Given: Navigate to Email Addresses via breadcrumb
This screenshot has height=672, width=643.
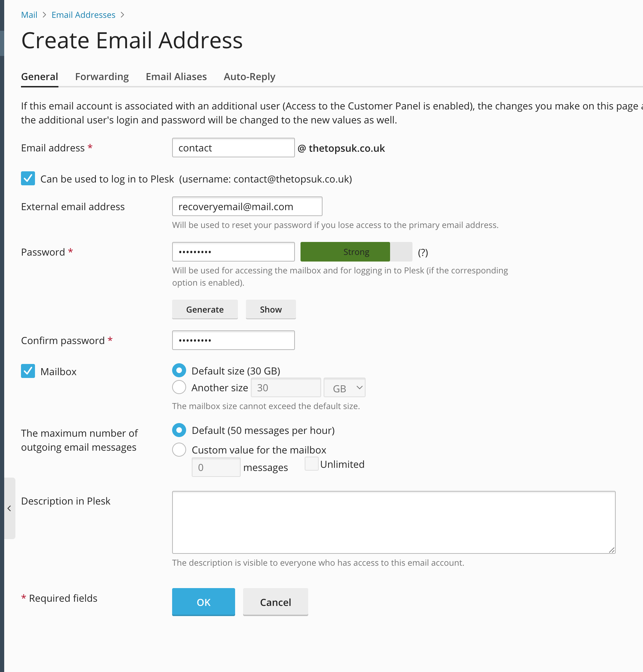Looking at the screenshot, I should click(83, 15).
